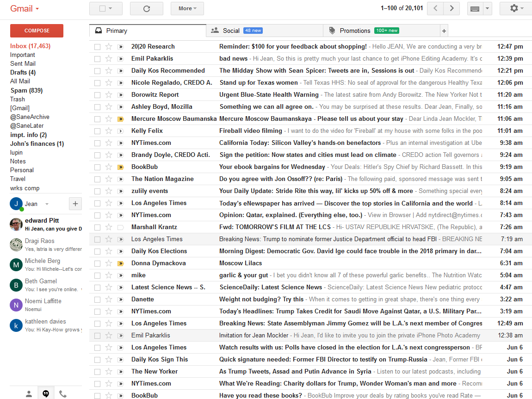Open the More actions dropdown
This screenshot has width=532, height=399.
187,8
